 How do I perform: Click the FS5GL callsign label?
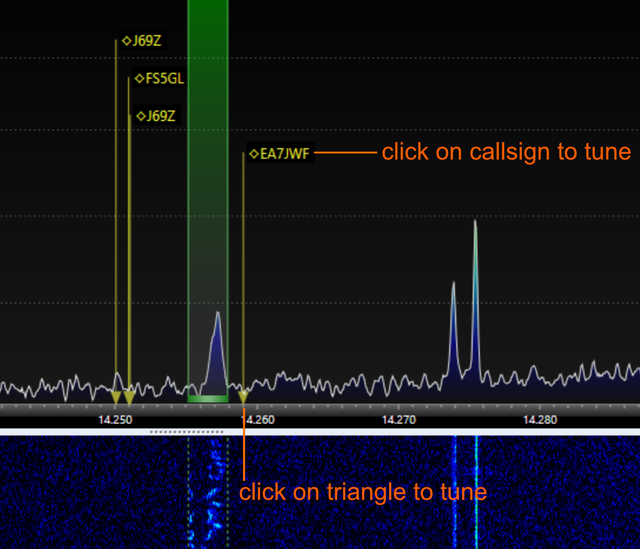point(164,77)
